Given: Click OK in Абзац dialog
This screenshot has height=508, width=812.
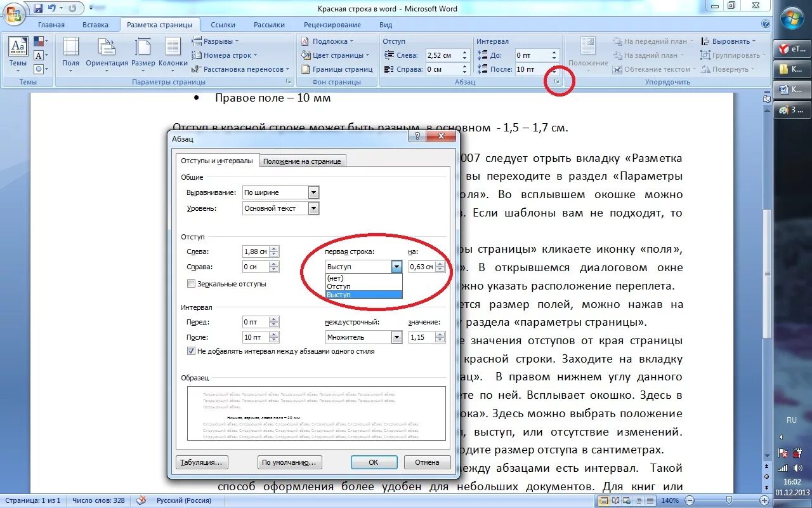Looking at the screenshot, I should click(x=374, y=462).
